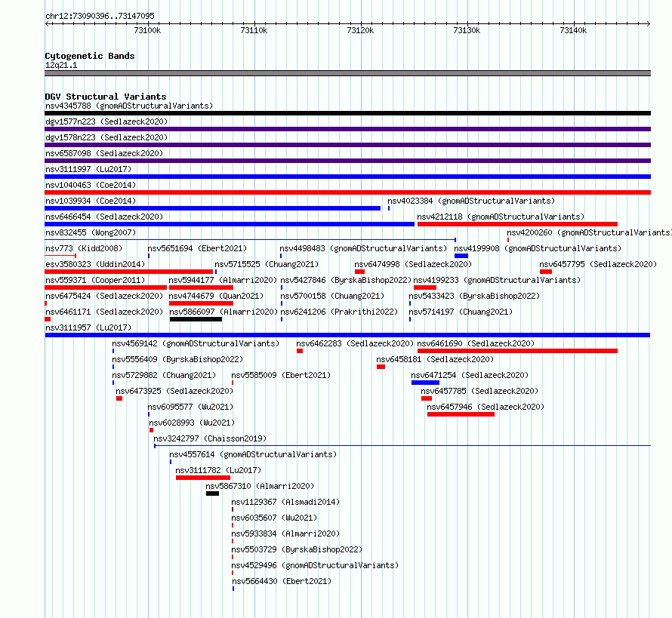Select nsv6457795 Sedlazeck2020 variant label
The image size is (672, 618).
coord(598,264)
